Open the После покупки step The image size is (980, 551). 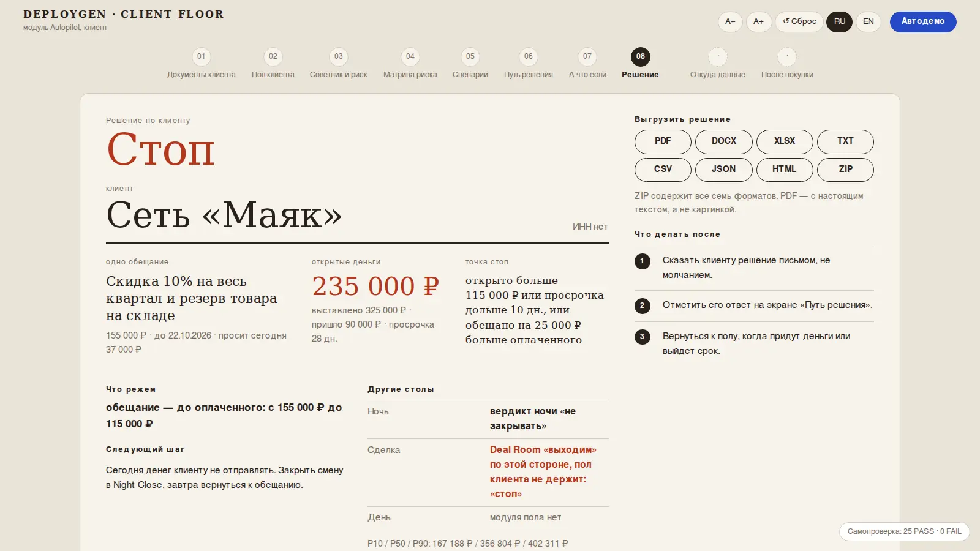787,64
